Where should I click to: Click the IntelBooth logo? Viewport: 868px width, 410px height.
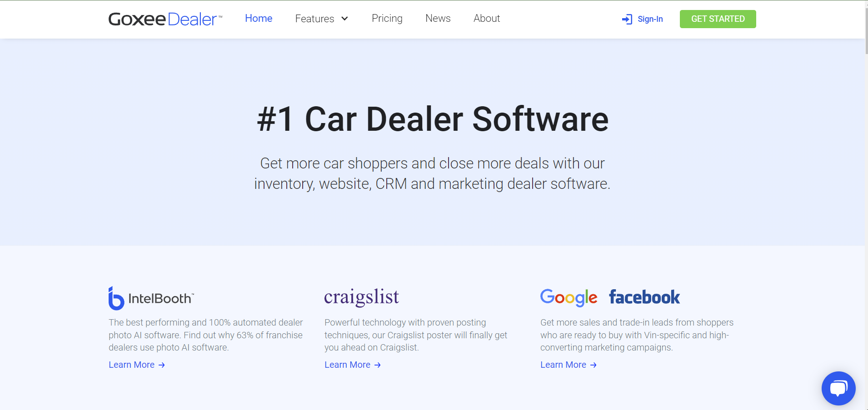151,297
